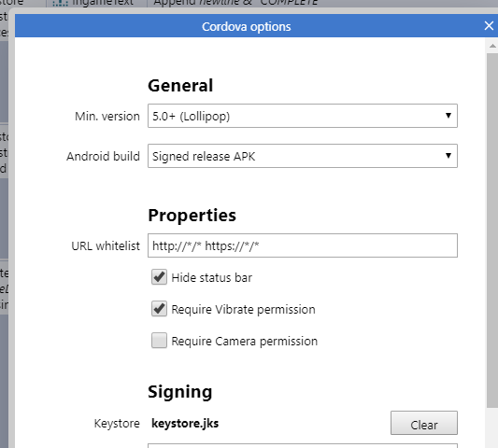The image size is (498, 448).
Task: Expand the Android build dropdown arrow
Action: click(x=448, y=156)
